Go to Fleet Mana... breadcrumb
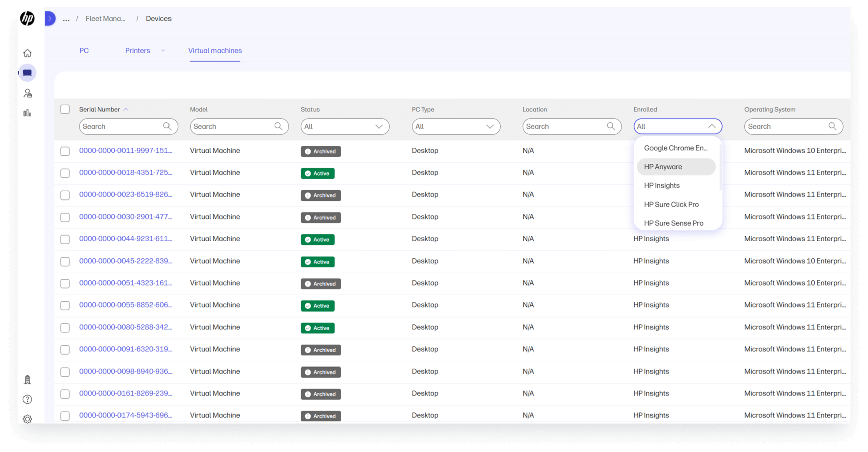Screen dimensions: 868x452 (x=105, y=18)
